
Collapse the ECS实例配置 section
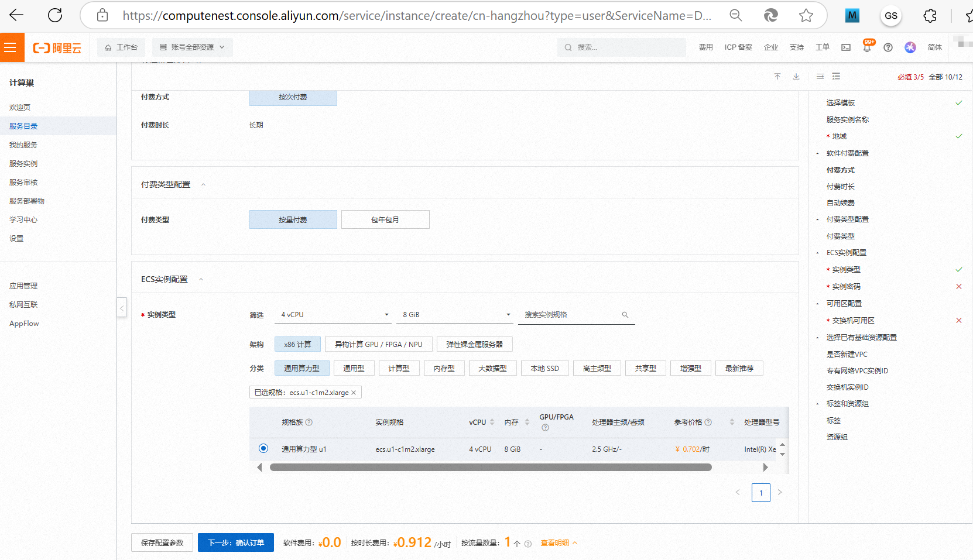pos(201,279)
